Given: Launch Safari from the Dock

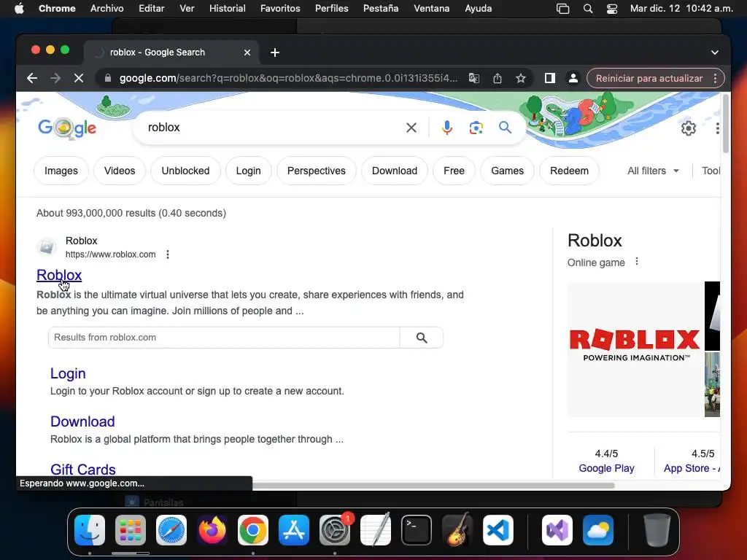Looking at the screenshot, I should point(171,530).
